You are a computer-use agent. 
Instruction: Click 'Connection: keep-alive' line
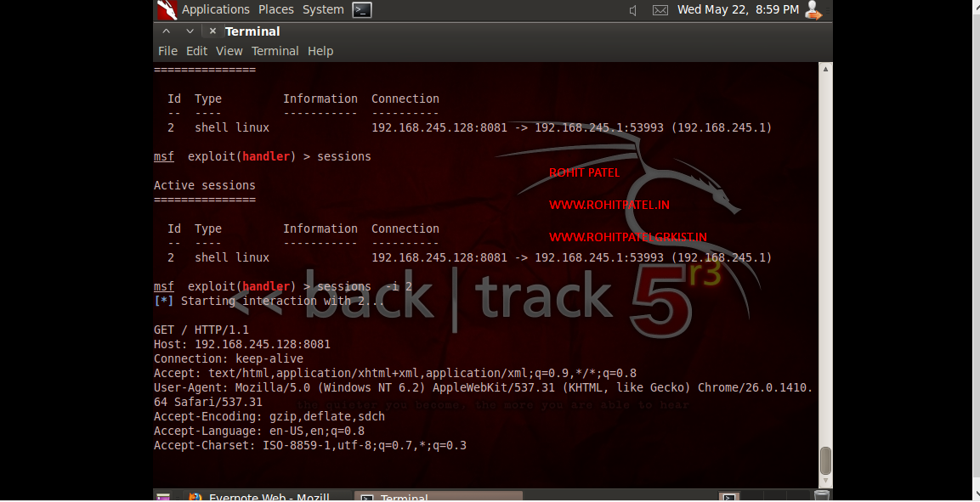pyautogui.click(x=229, y=359)
